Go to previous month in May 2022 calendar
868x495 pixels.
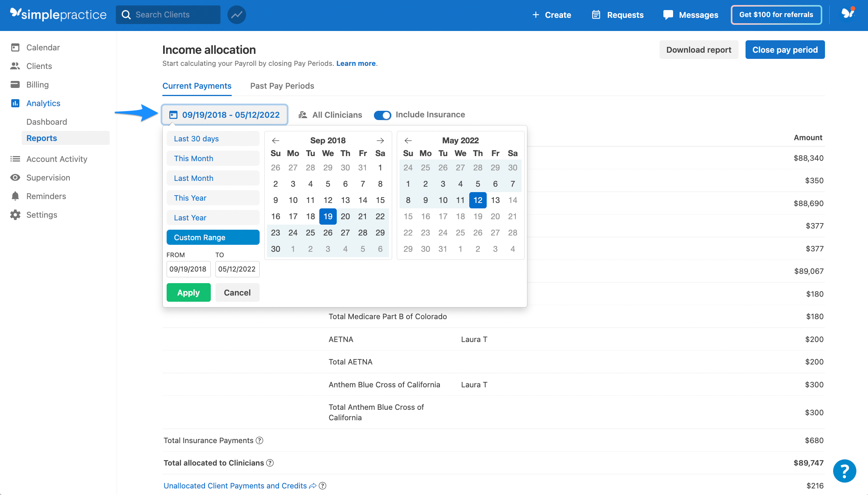(x=408, y=141)
